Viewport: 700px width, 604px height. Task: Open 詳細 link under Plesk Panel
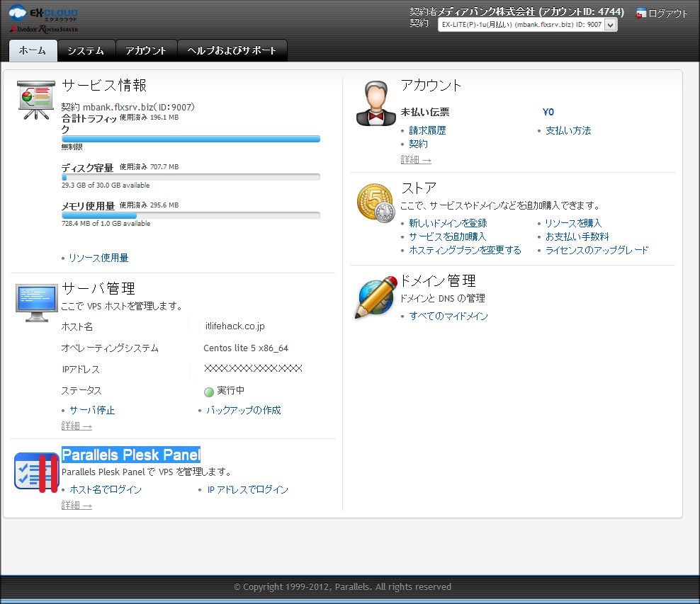pos(77,506)
